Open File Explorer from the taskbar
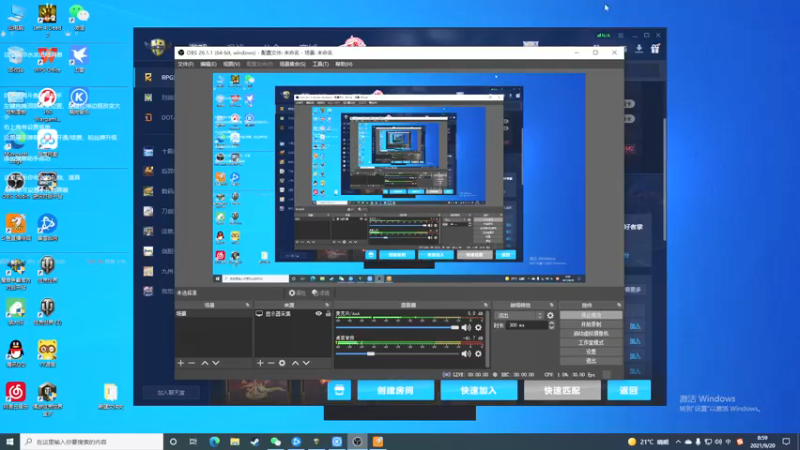The width and height of the screenshot is (800, 450). pyautogui.click(x=235, y=441)
